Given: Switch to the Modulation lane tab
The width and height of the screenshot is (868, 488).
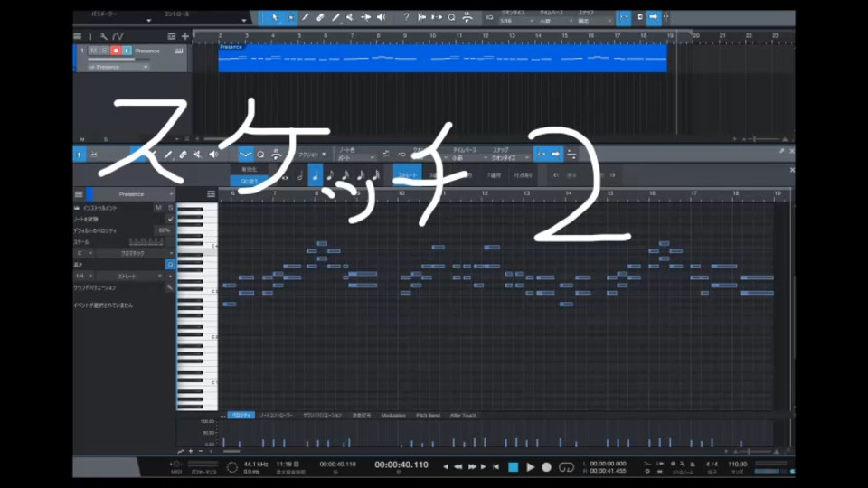Looking at the screenshot, I should [x=393, y=416].
